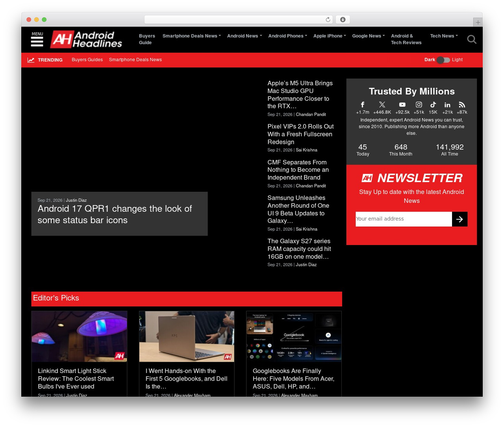Open Samsung One UI 9 Beta article

tap(298, 209)
